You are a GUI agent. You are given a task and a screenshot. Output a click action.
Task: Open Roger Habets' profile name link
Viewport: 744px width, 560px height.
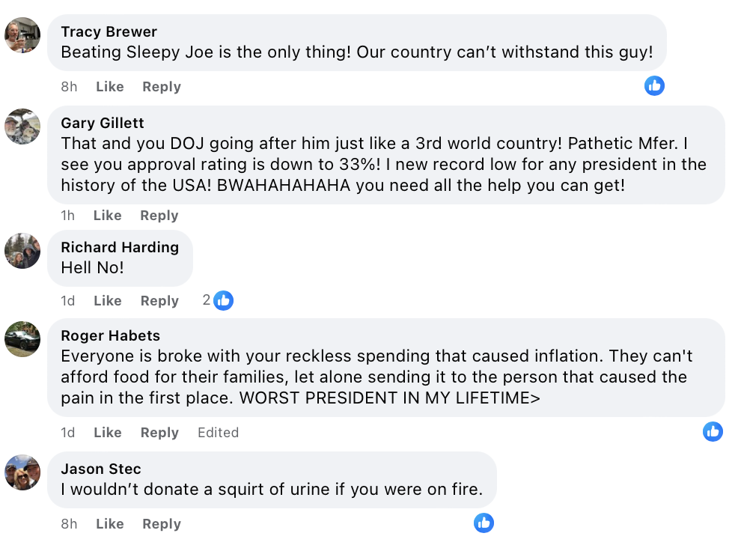(110, 335)
